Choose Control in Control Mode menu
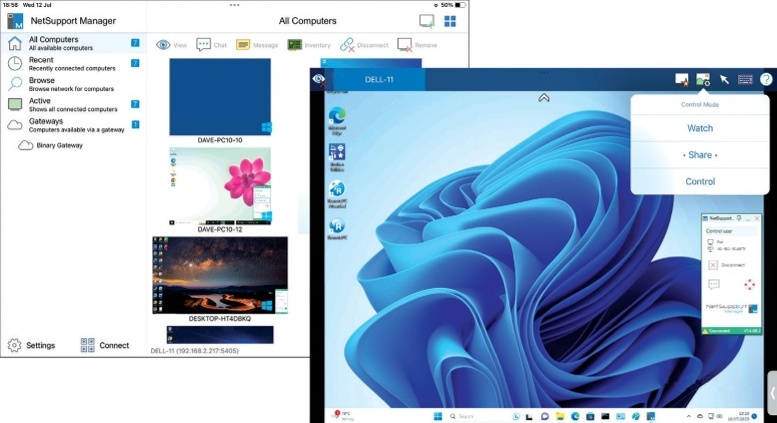 [700, 182]
